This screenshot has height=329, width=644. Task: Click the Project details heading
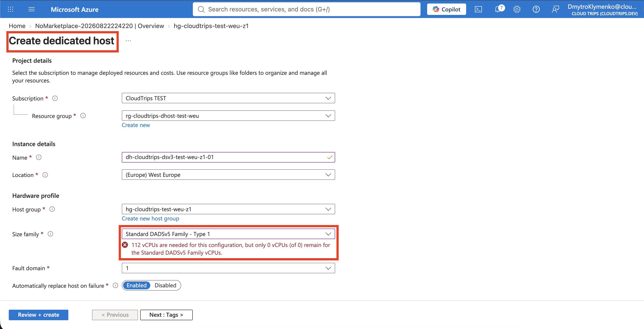click(x=32, y=61)
